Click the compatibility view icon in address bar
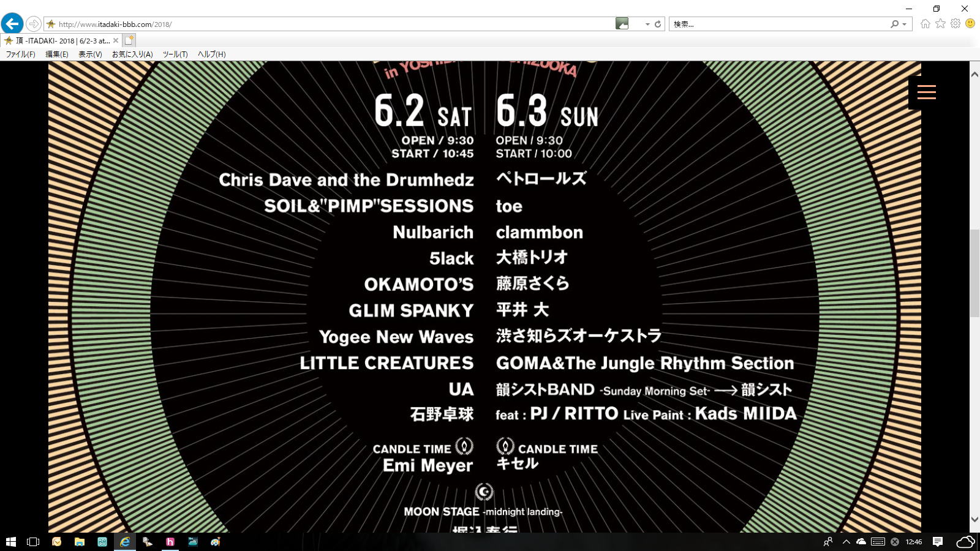Image resolution: width=980 pixels, height=551 pixels. pyautogui.click(x=622, y=24)
